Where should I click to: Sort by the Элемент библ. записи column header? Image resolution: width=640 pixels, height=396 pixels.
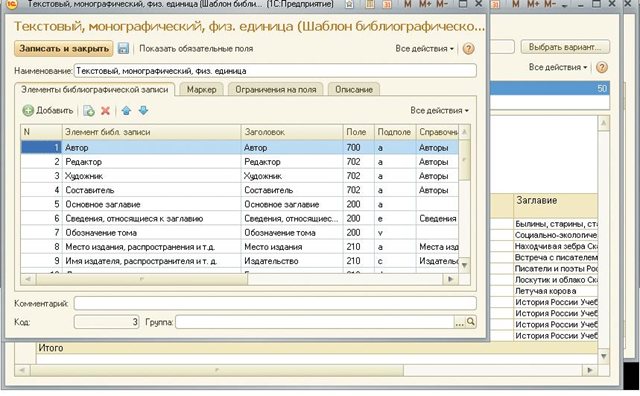[x=151, y=132]
